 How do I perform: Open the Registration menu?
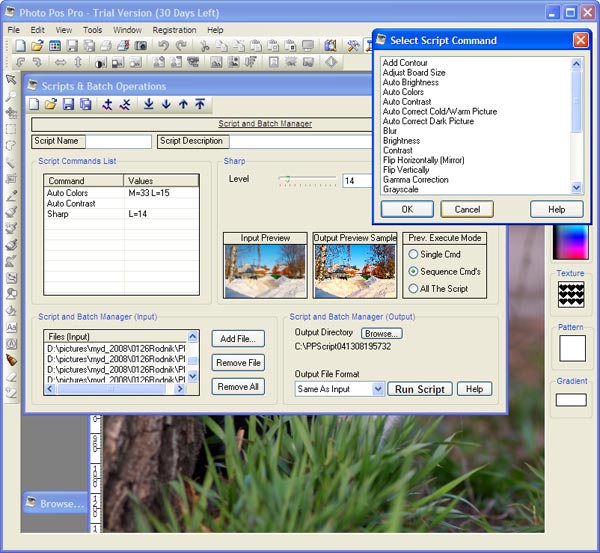[174, 30]
